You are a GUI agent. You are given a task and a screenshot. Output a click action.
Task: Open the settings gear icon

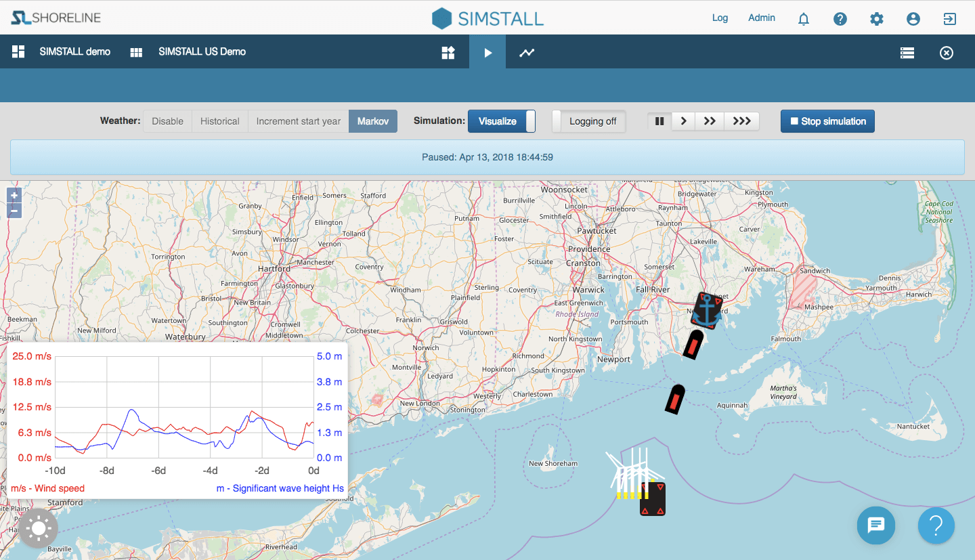[x=877, y=19]
